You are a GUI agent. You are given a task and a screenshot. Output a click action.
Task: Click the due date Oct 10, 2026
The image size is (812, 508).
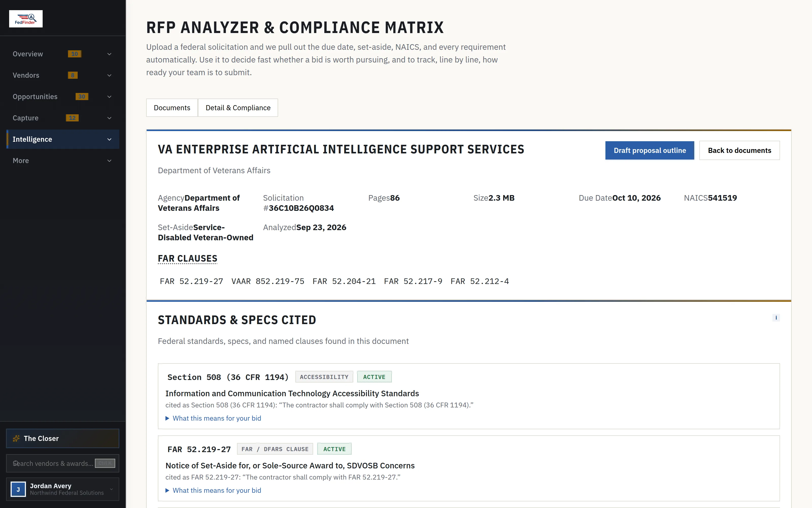[x=636, y=198]
